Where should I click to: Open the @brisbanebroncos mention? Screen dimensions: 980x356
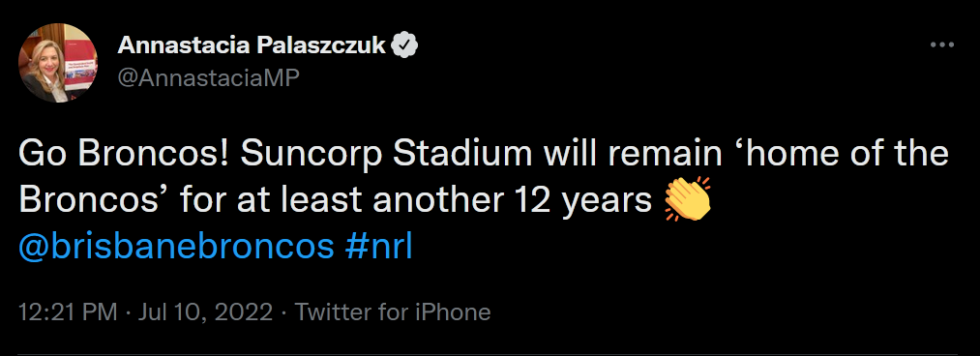tap(177, 248)
